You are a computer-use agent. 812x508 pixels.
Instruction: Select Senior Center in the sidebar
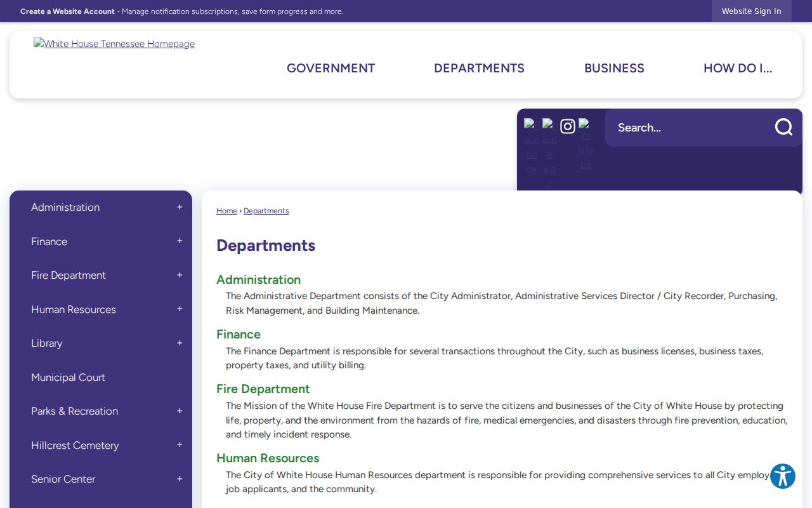63,479
